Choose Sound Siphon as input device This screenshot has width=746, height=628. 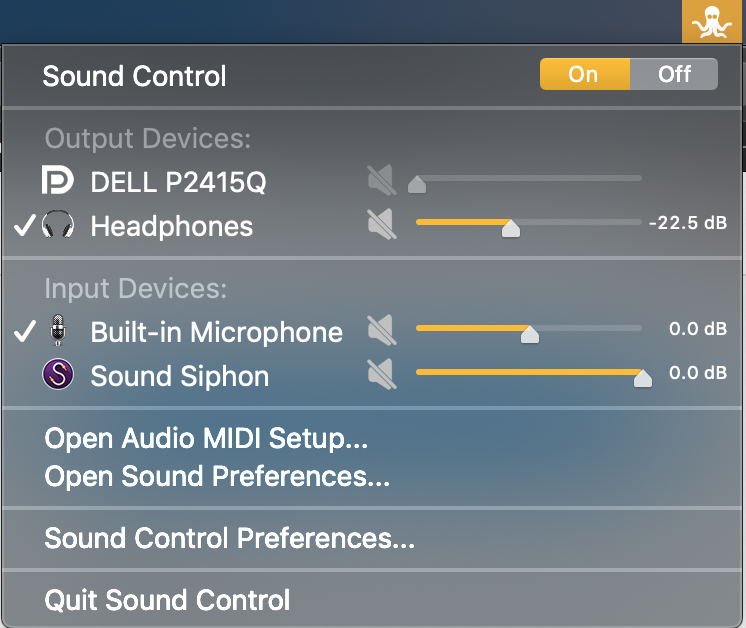coord(180,376)
